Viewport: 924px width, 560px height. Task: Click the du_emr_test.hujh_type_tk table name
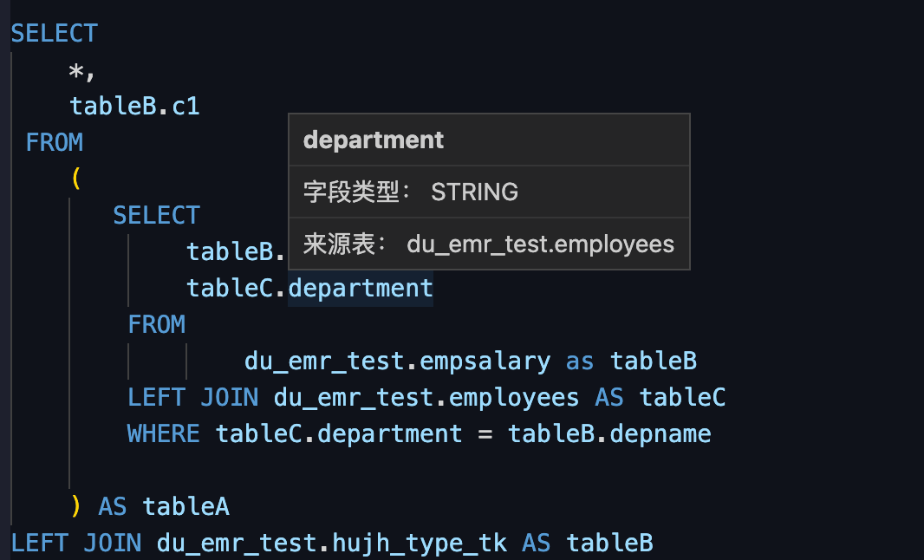[x=331, y=543]
